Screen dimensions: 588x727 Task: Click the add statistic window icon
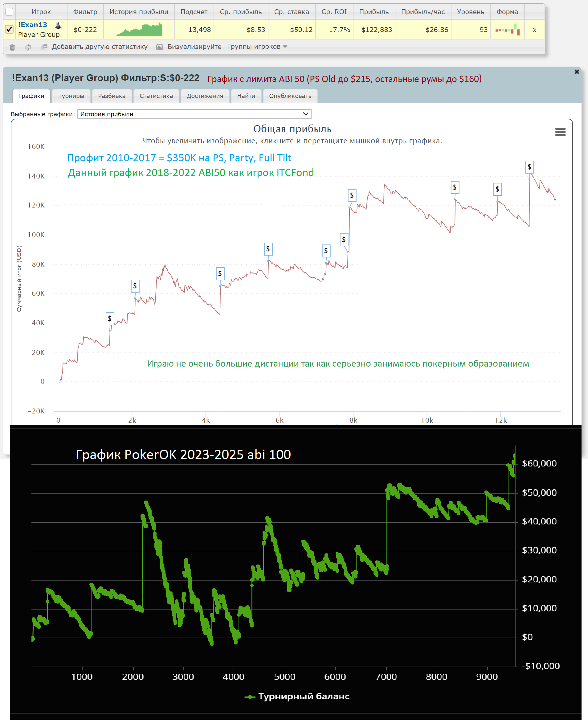tap(44, 47)
